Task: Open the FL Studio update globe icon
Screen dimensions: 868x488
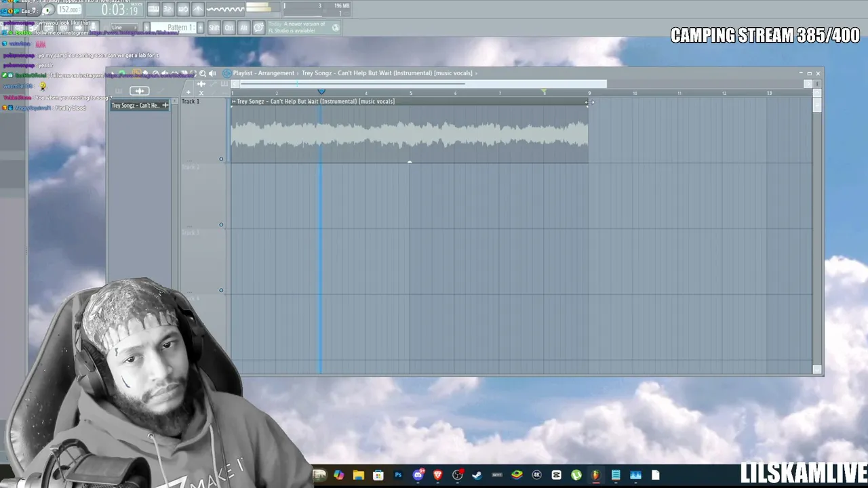Action: (x=336, y=28)
